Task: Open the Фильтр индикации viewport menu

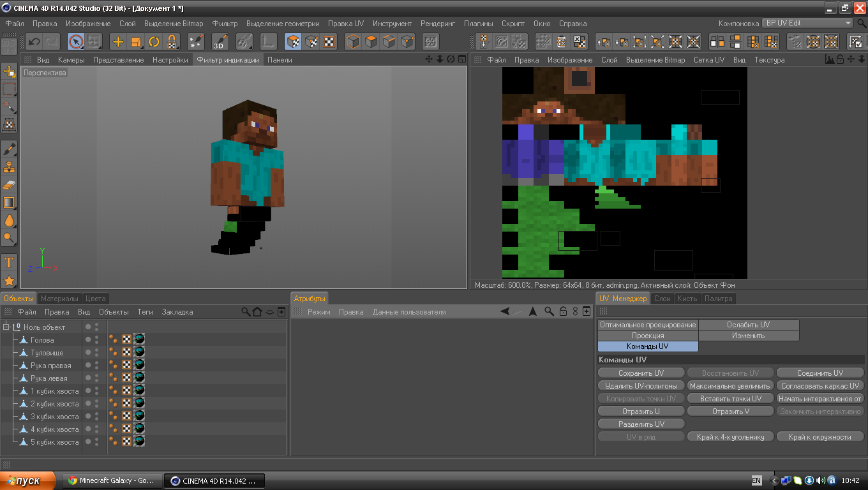Action: pos(228,60)
